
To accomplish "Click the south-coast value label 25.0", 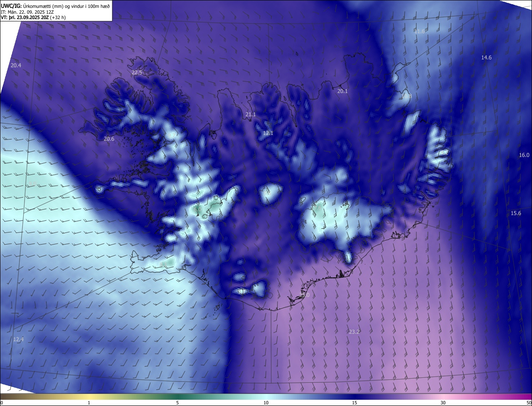I will coord(305,295).
